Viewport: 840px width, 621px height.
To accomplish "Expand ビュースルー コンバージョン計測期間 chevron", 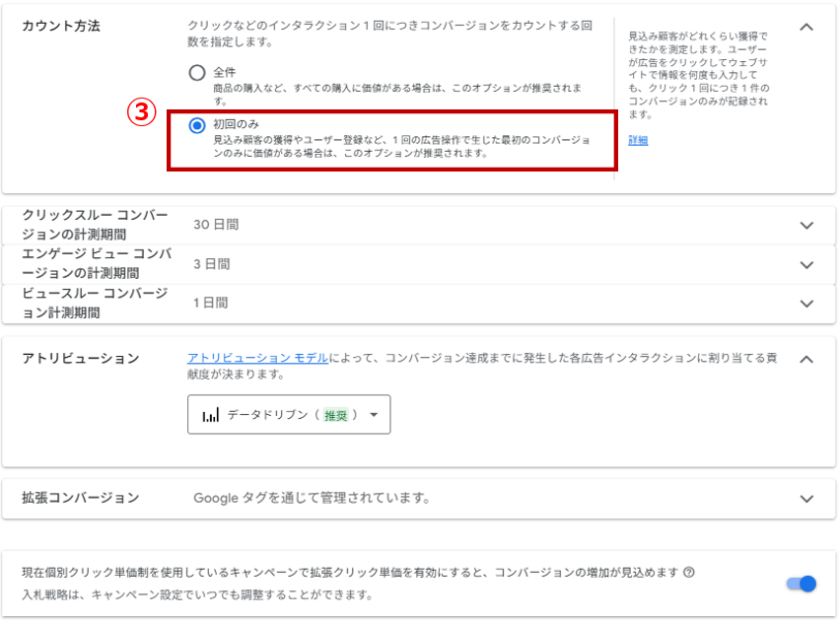I will (806, 304).
